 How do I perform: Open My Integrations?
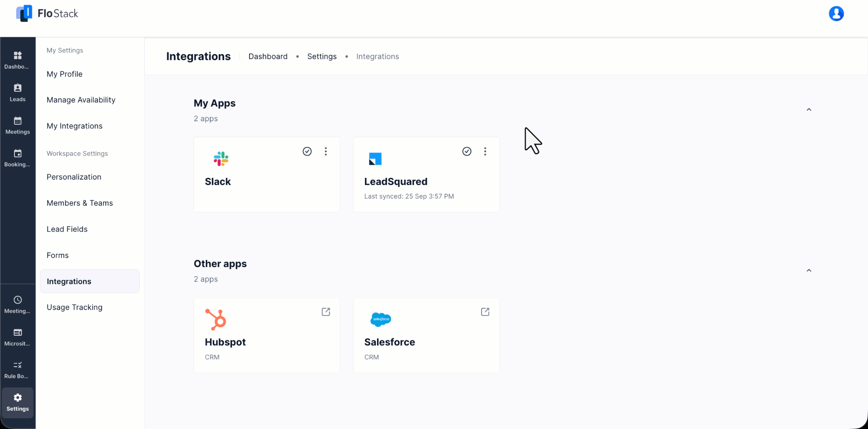pyautogui.click(x=75, y=126)
